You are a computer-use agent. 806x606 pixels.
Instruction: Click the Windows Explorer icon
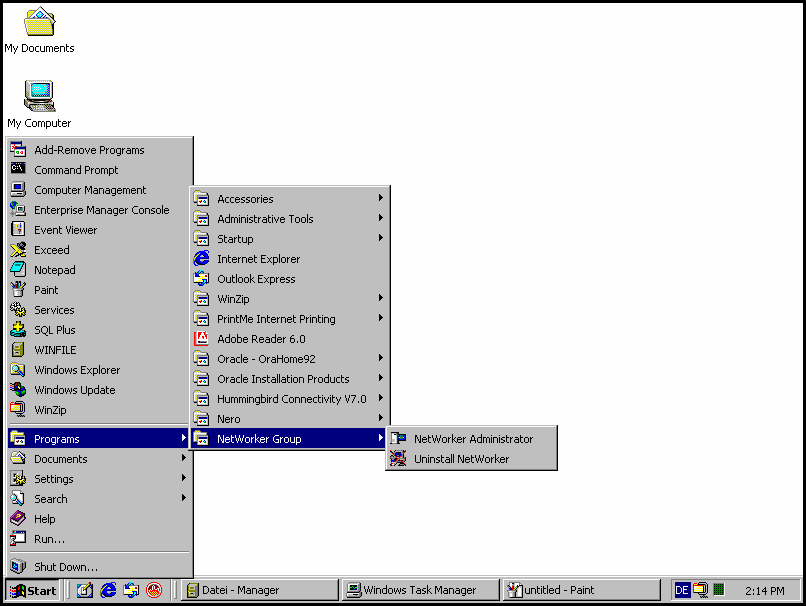point(18,370)
